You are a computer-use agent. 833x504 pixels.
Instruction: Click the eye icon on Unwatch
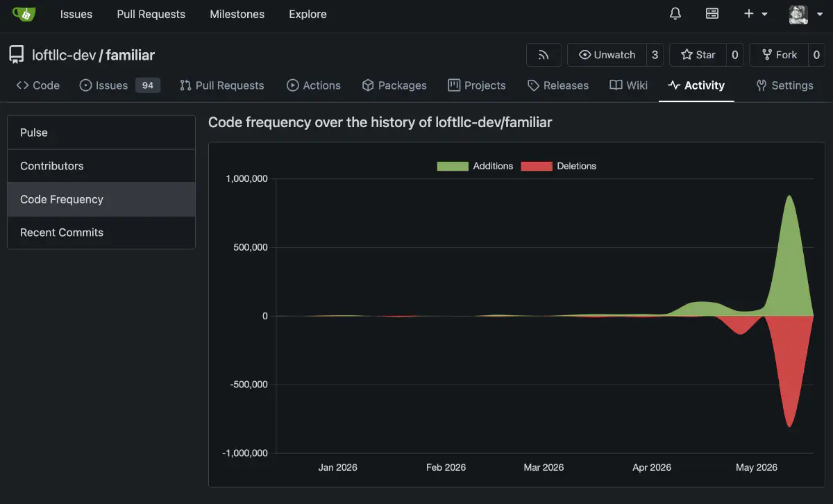point(585,55)
